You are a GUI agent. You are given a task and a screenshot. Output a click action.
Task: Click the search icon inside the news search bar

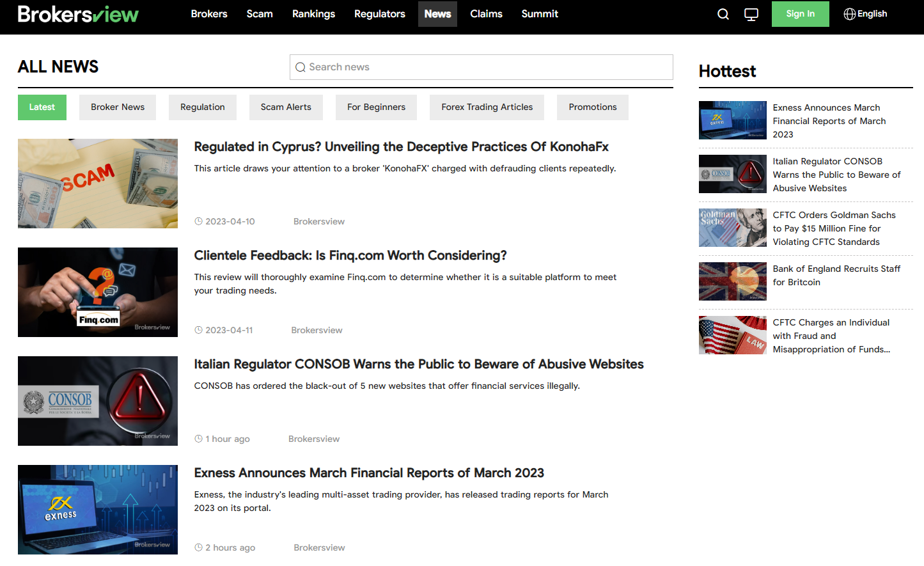pyautogui.click(x=301, y=67)
